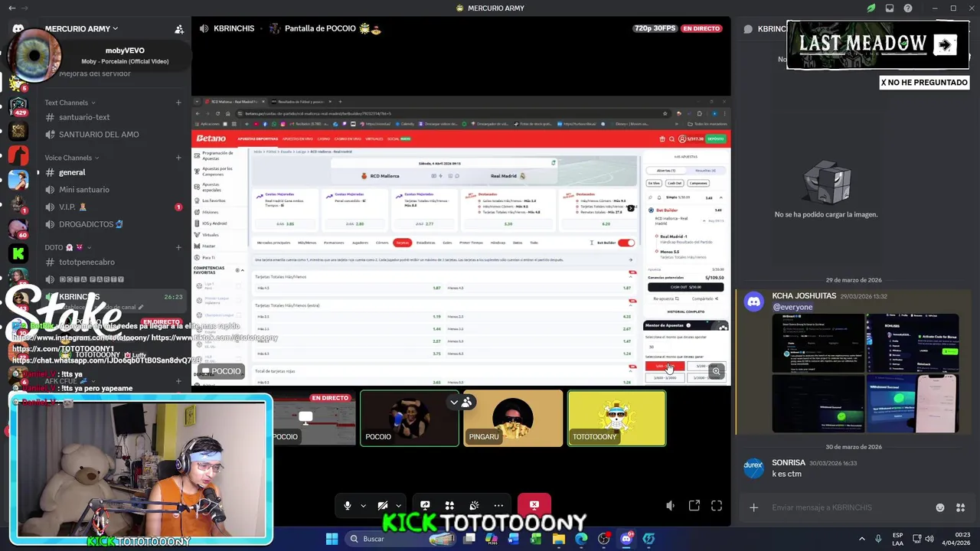Click the Last Meadow arrow button
Viewport: 980px width, 551px height.
945,44
